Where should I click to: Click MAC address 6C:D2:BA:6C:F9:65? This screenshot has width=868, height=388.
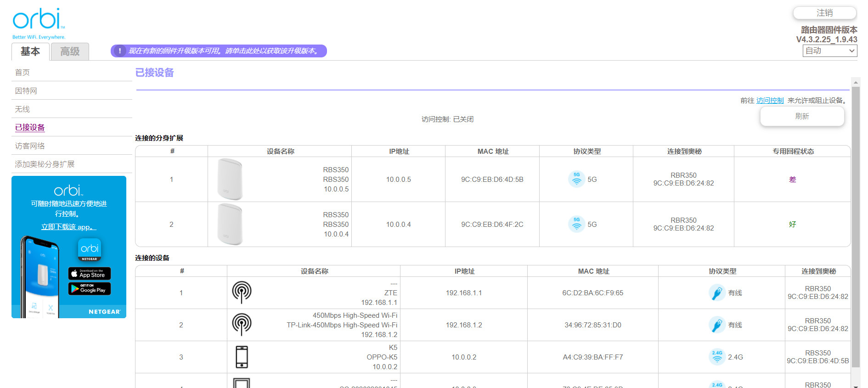coord(593,293)
